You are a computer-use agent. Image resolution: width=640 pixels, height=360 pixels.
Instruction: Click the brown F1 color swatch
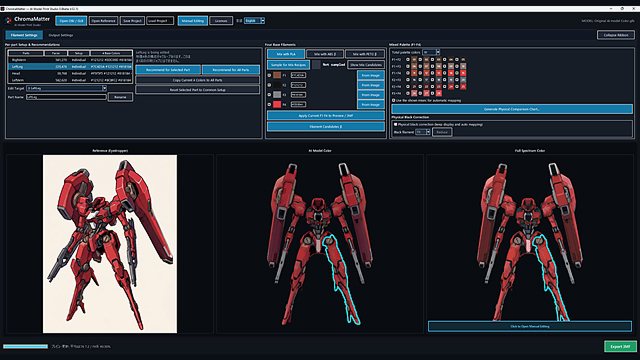click(x=277, y=75)
